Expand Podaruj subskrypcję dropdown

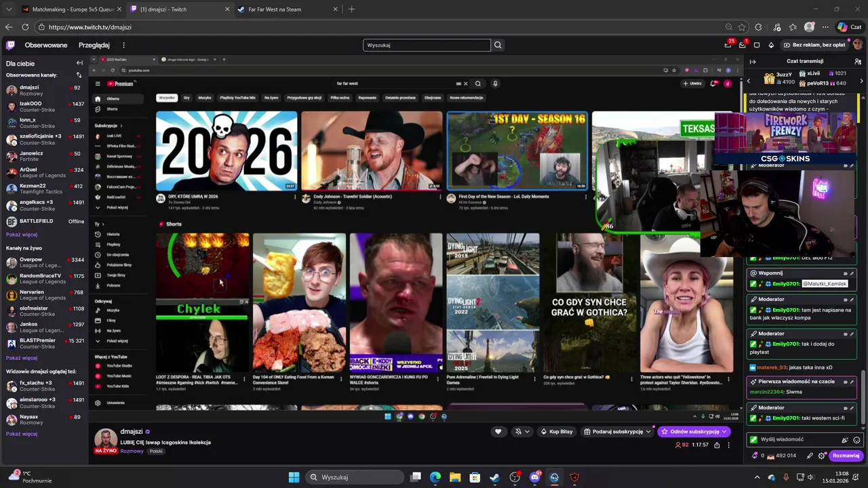coord(648,432)
